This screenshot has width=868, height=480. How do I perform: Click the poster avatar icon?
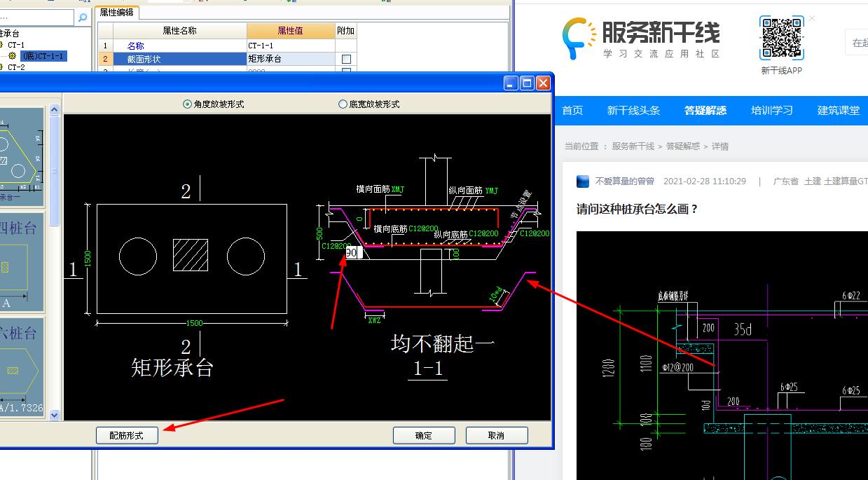(583, 181)
